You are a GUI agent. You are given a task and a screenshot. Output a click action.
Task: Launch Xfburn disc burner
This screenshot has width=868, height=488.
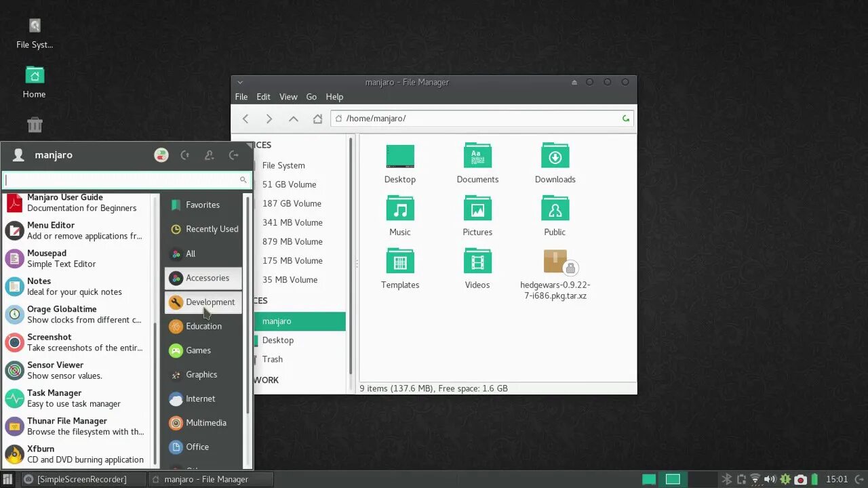tap(76, 454)
